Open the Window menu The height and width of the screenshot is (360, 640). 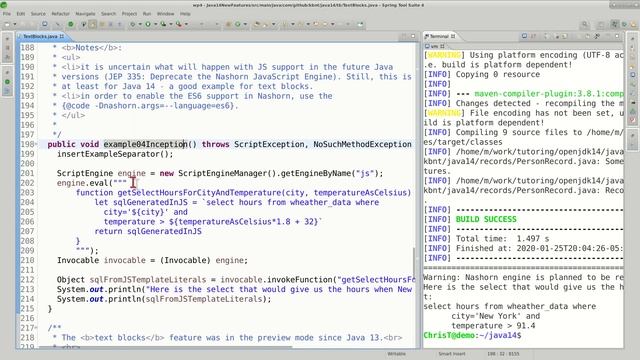[165, 13]
